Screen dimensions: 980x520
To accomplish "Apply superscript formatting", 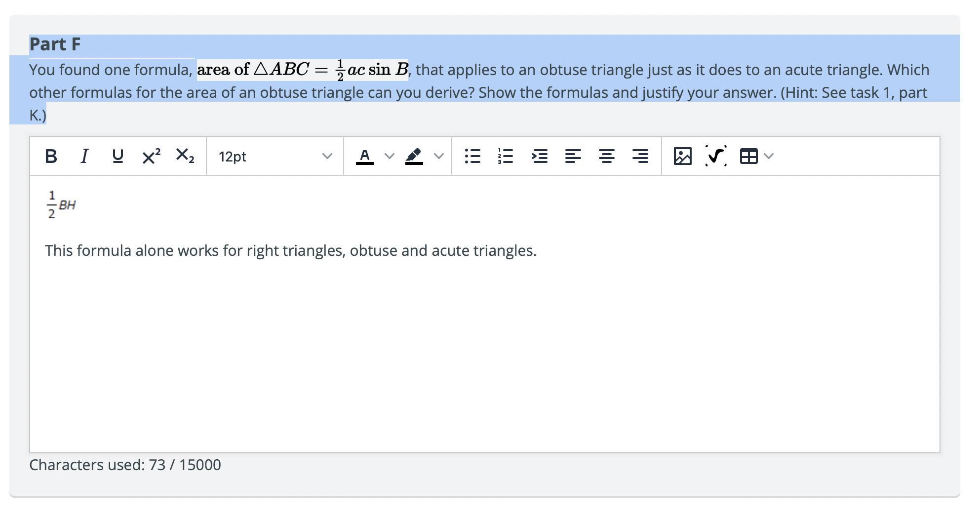I will (151, 157).
